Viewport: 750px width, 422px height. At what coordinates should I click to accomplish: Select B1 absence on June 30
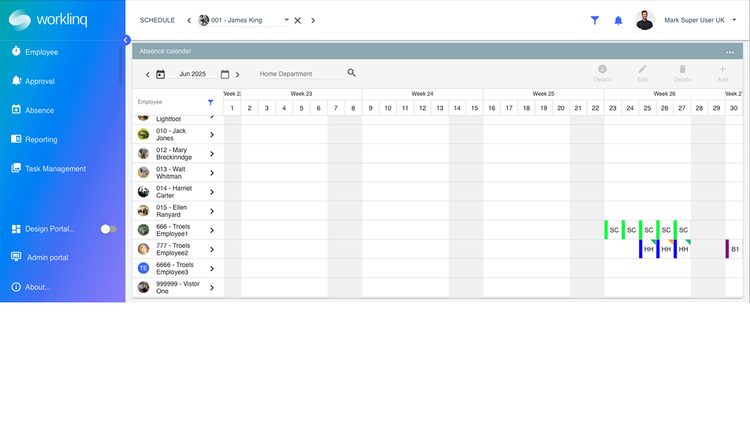click(x=734, y=249)
